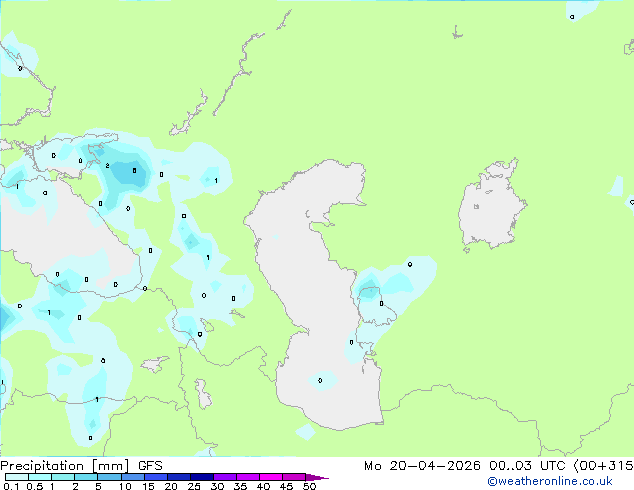
Task: Click the 10 legend scale label
Action: (x=125, y=486)
